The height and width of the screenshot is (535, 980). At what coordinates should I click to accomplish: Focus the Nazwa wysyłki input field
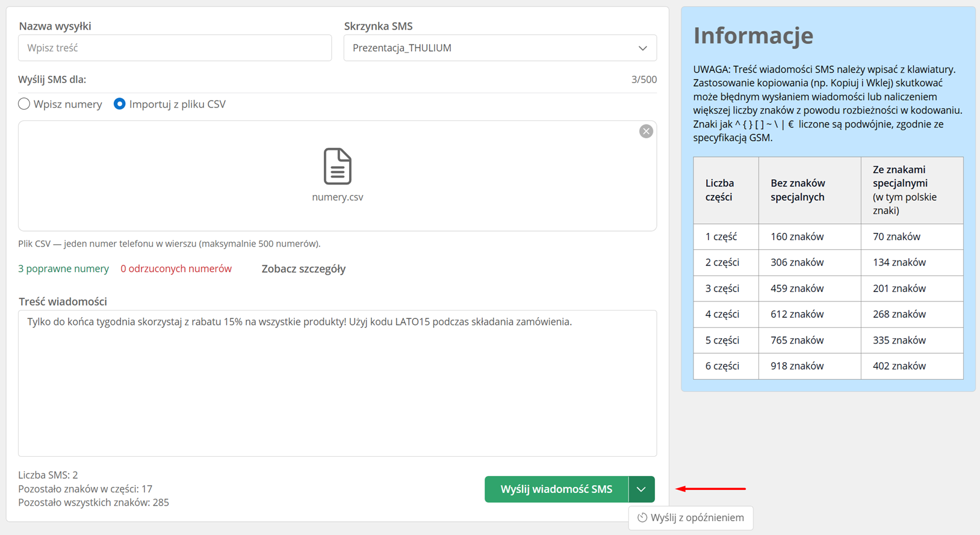(x=175, y=48)
